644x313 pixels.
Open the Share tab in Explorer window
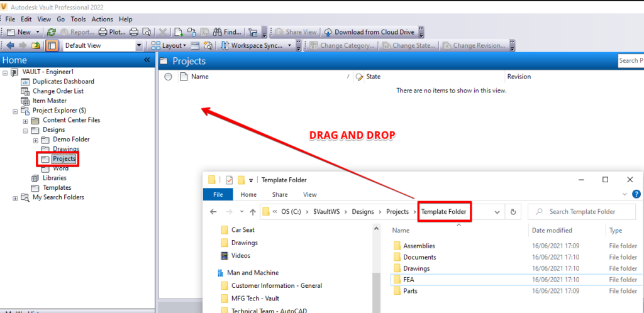point(279,194)
